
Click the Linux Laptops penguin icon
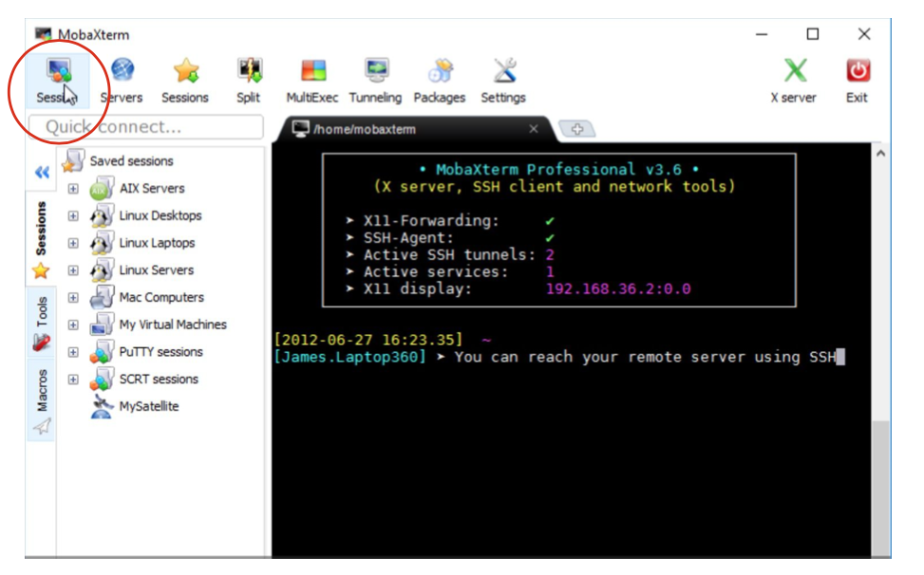pos(102,243)
